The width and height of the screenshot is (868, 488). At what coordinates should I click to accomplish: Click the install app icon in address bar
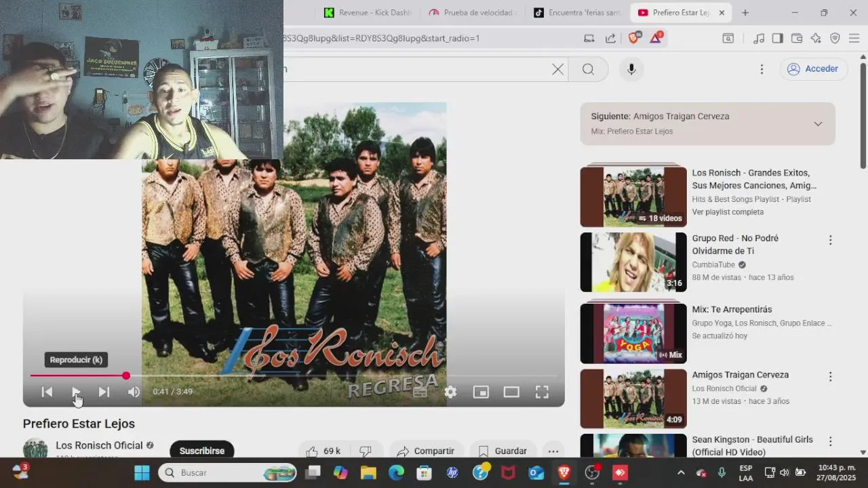(589, 38)
